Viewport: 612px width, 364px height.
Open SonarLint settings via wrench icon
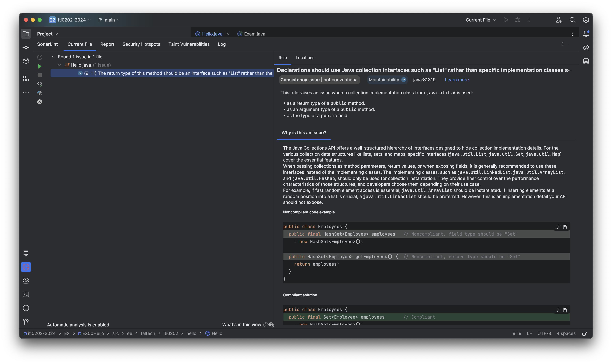click(39, 93)
